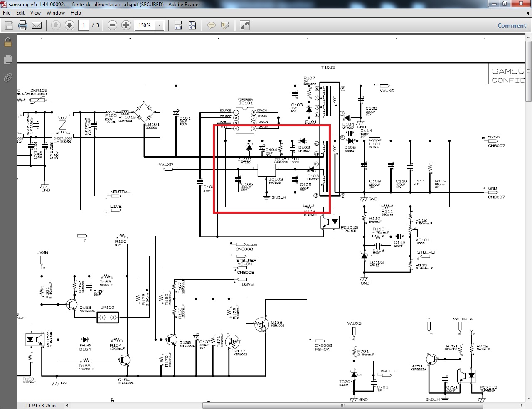This screenshot has height=409, width=532.
Task: Click the fit one full page icon
Action: (192, 25)
